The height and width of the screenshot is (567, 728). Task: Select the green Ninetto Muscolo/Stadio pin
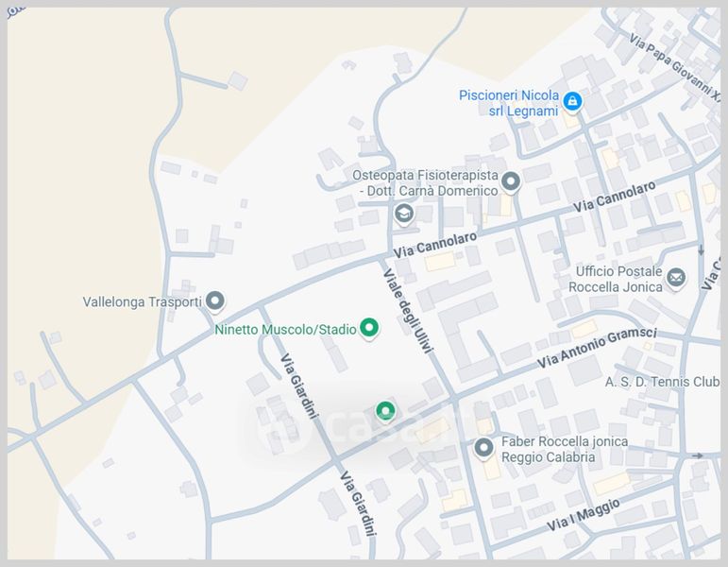pyautogui.click(x=370, y=328)
